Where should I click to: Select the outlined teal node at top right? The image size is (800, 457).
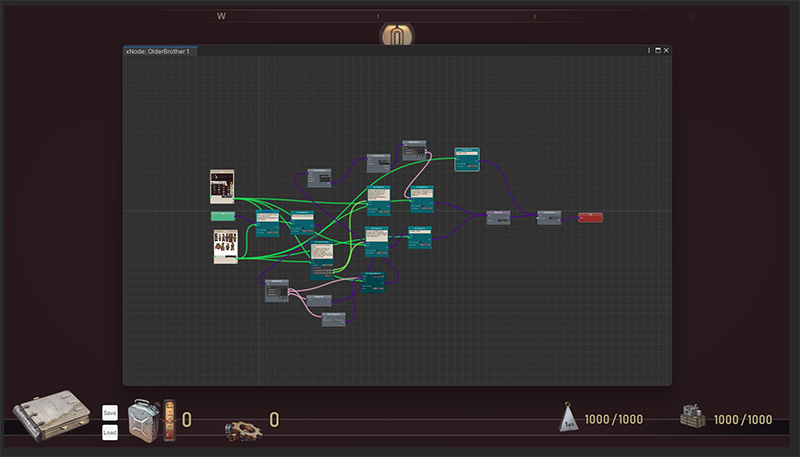467,160
